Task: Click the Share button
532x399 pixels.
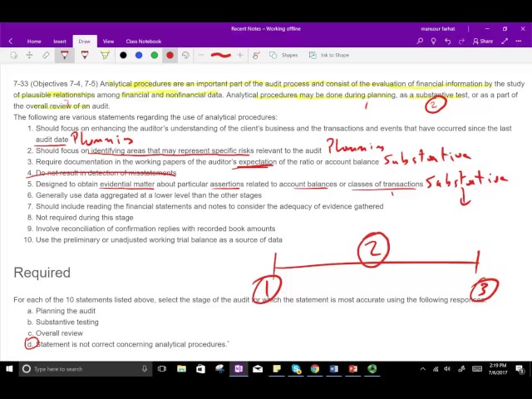Action: 482,41
